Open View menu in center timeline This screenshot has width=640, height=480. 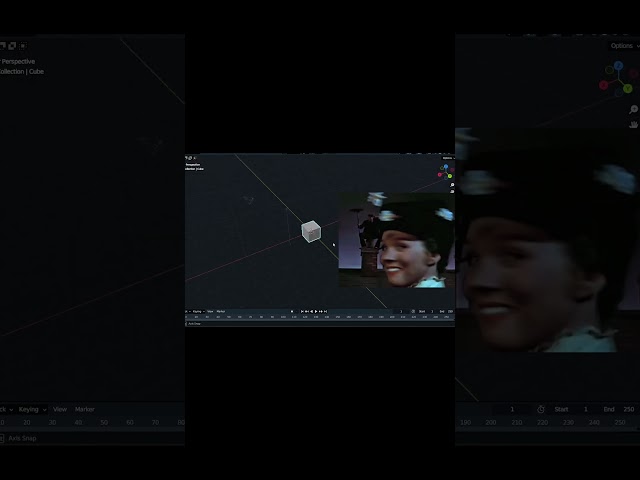coord(210,311)
